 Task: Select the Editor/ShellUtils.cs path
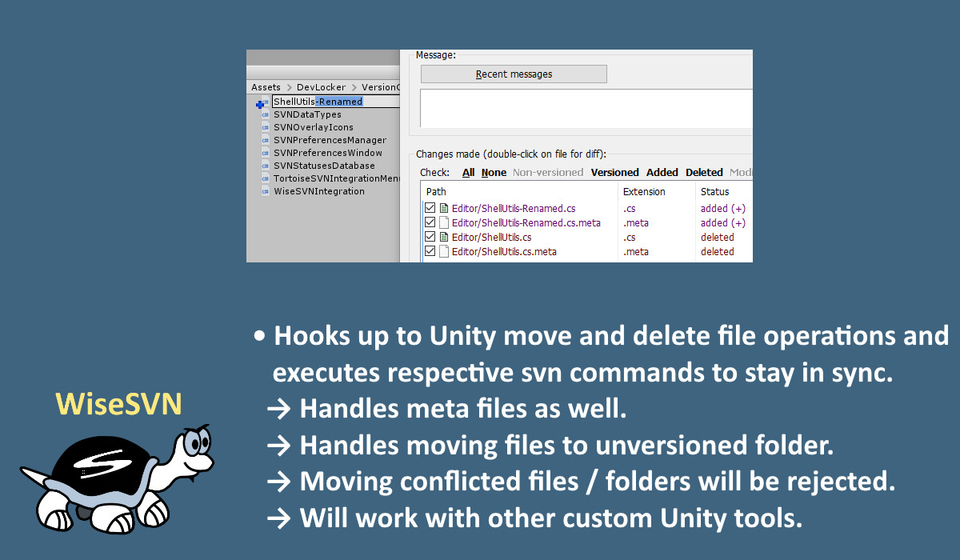[492, 238]
